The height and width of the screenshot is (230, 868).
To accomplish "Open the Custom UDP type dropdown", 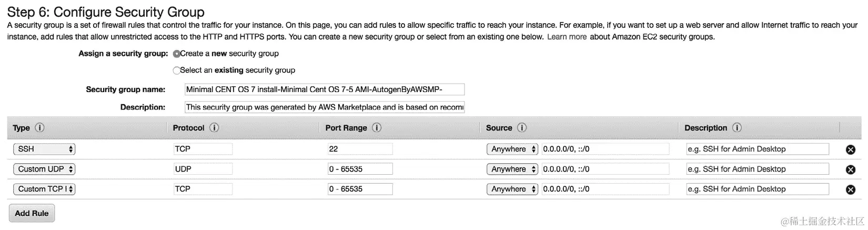I will tap(44, 169).
